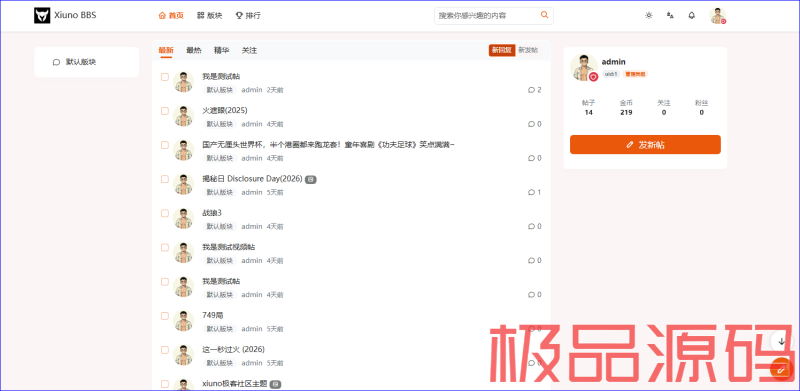Tick the checkbox for 这一秒过火 (2026)
800x391 pixels.
coord(165,350)
